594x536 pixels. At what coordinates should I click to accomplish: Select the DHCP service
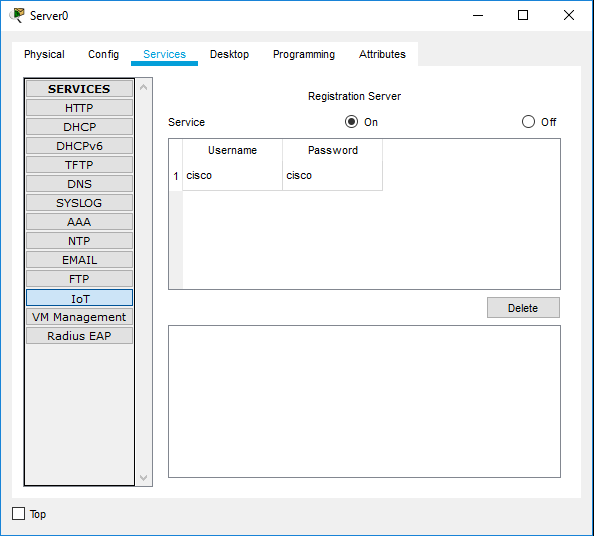coord(79,127)
